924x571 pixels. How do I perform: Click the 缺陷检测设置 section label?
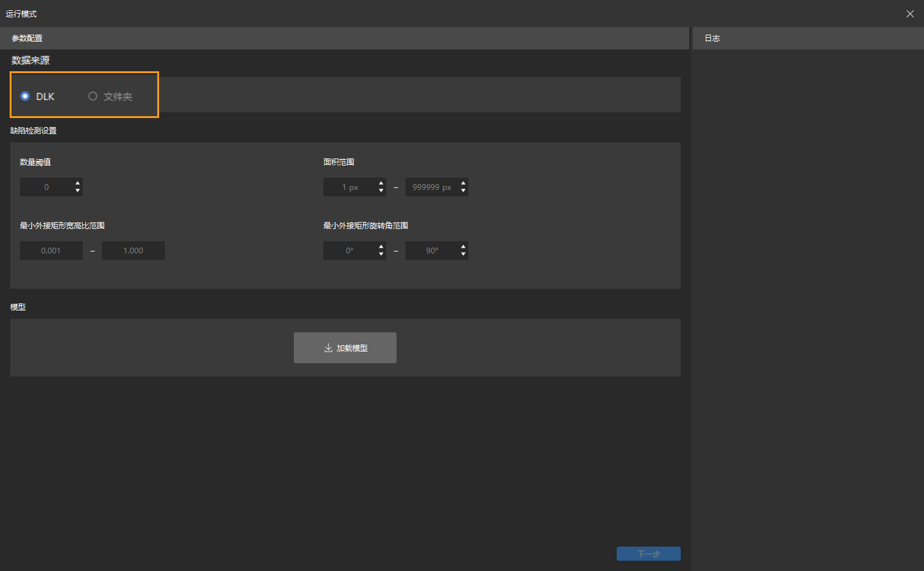tap(33, 131)
